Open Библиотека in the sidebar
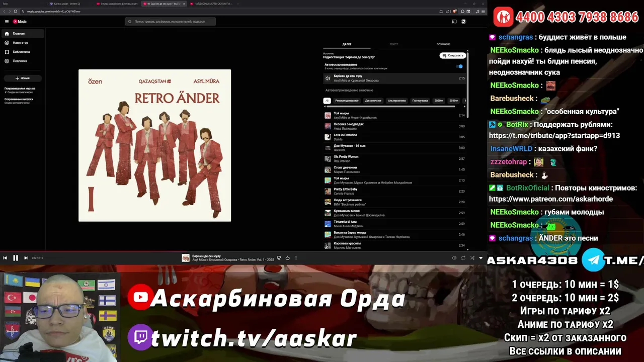 (x=23, y=52)
